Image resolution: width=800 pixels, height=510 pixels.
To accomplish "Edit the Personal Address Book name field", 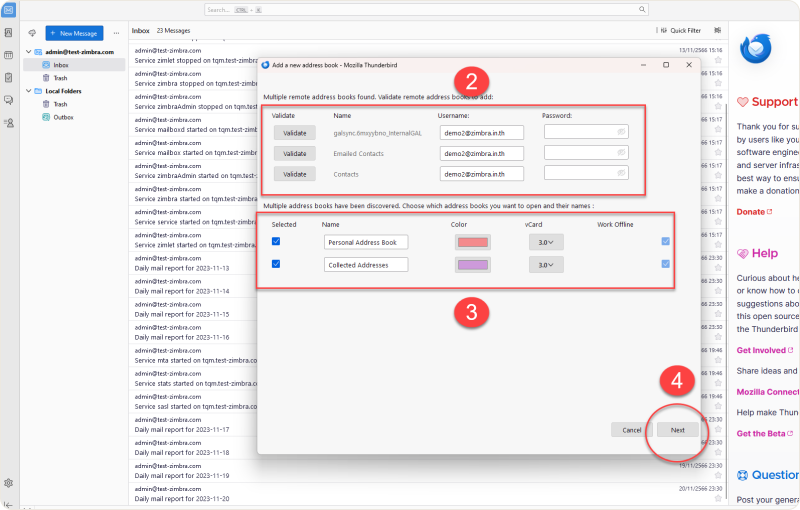I will (x=366, y=242).
